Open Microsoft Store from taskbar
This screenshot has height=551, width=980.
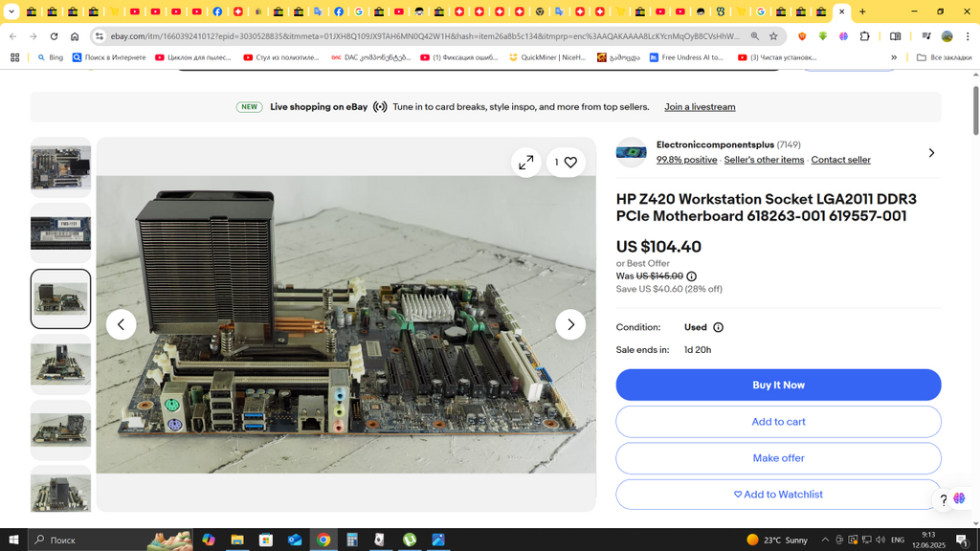(x=266, y=540)
